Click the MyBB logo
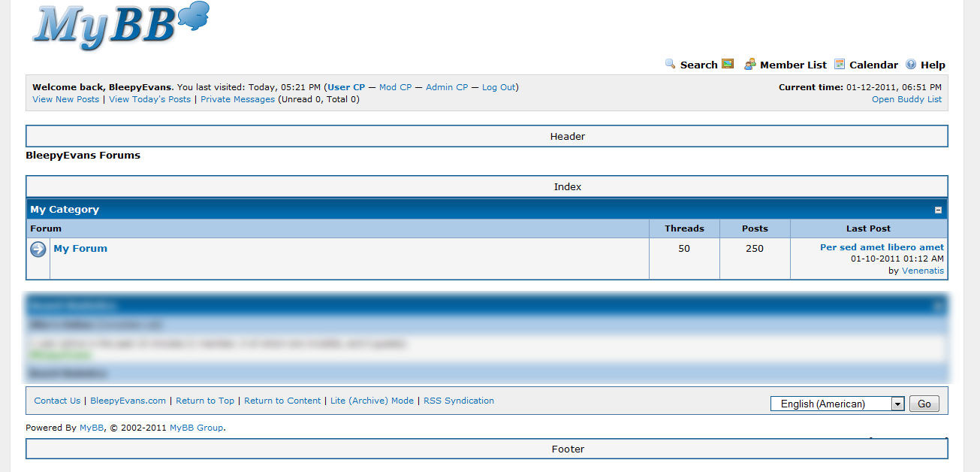The image size is (980, 472). tap(120, 26)
